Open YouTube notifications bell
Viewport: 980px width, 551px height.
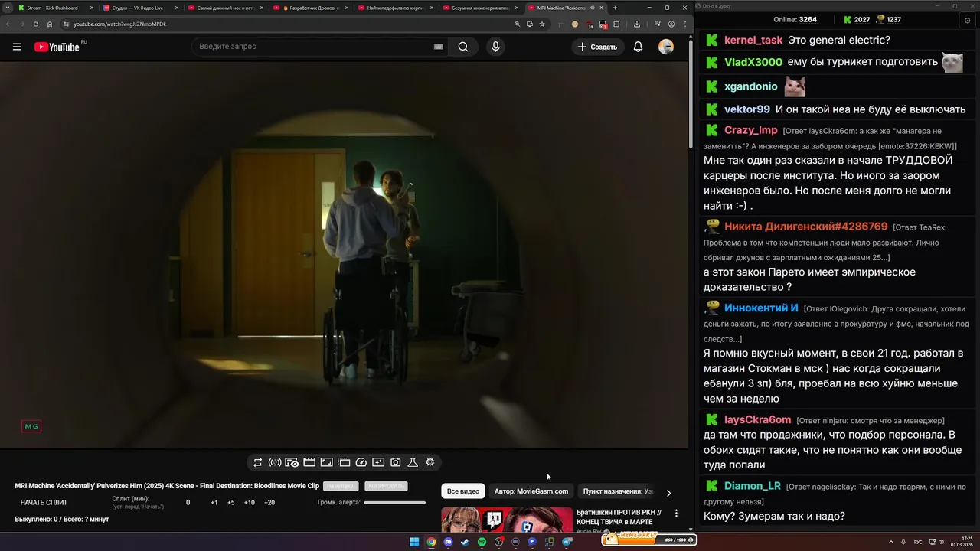pyautogui.click(x=638, y=47)
